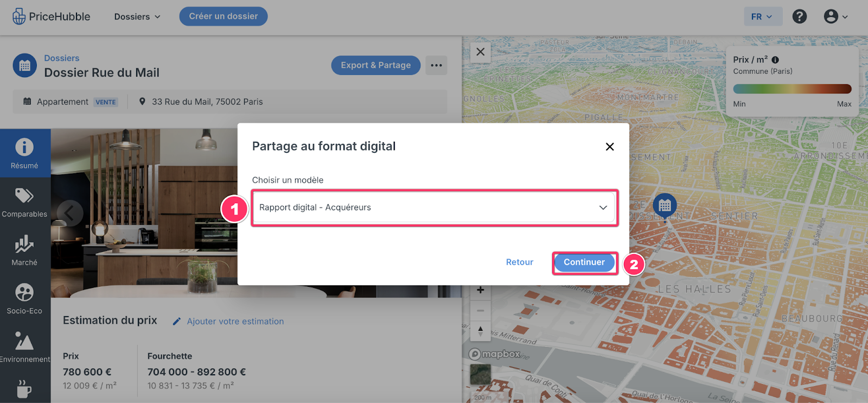The width and height of the screenshot is (868, 403).
Task: Close the map panel with X
Action: pyautogui.click(x=481, y=52)
